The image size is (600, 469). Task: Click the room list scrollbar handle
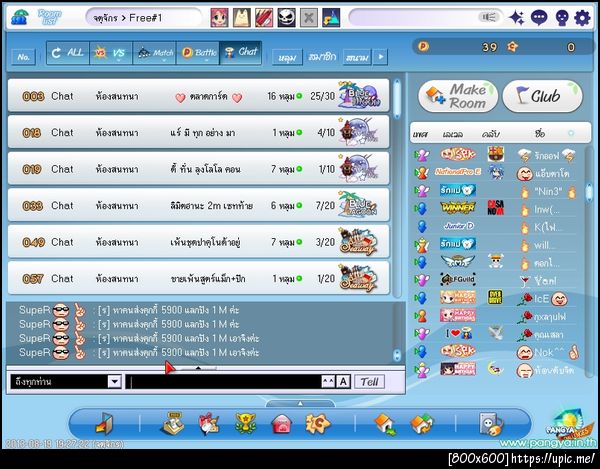397,98
